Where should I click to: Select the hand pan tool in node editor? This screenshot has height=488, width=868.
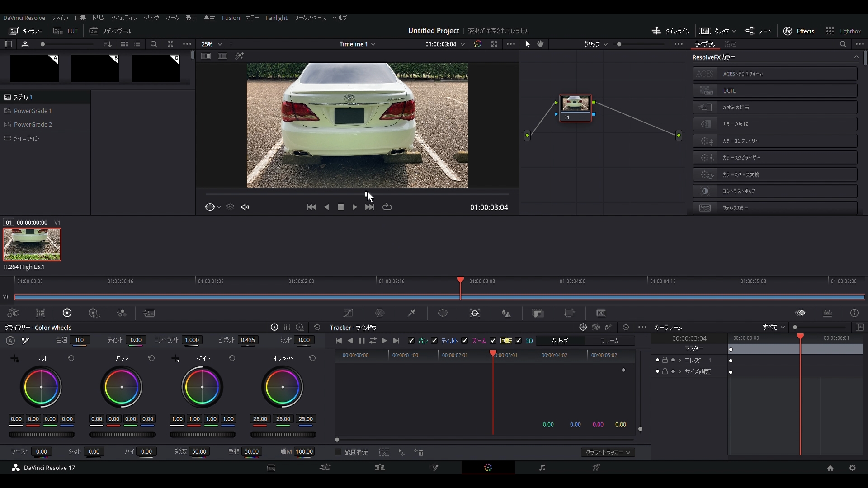(x=540, y=44)
